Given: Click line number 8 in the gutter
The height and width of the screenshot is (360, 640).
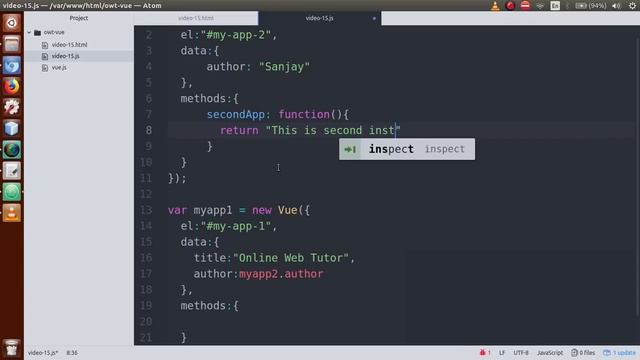Looking at the screenshot, I should (x=149, y=130).
